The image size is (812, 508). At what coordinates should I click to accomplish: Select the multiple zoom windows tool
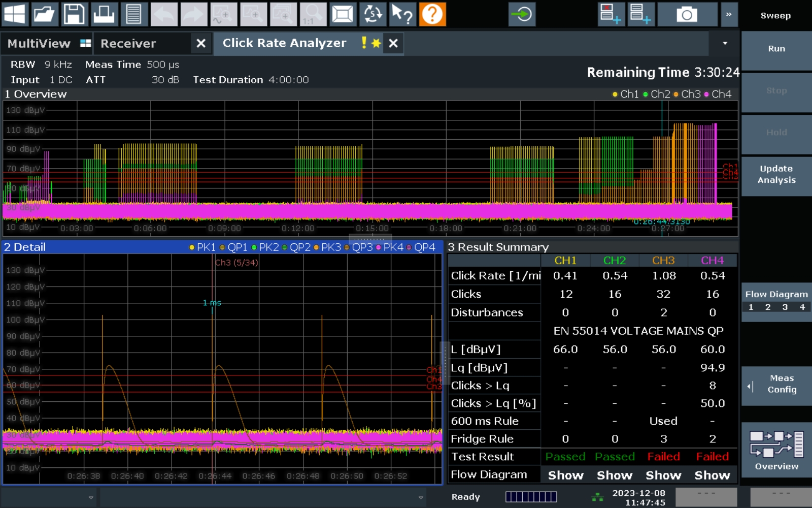coord(283,14)
